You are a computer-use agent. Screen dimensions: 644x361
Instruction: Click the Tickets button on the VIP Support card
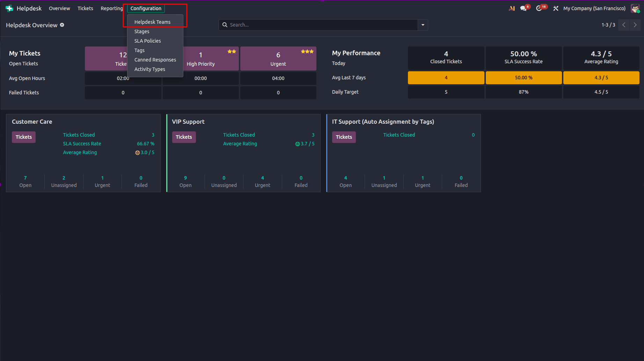point(184,137)
